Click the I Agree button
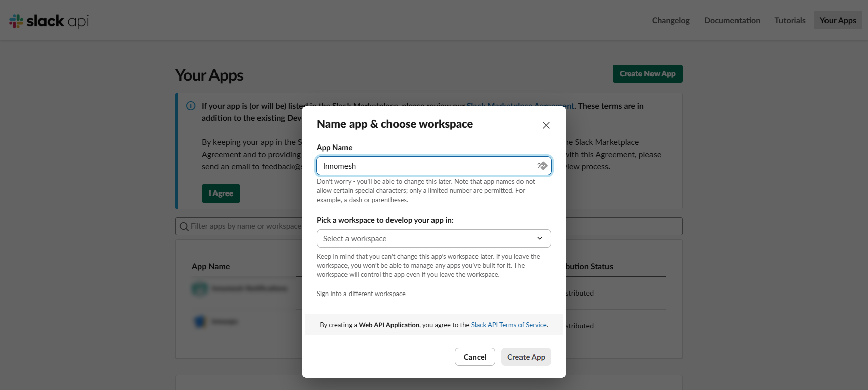This screenshot has width=868, height=390. pos(221,193)
